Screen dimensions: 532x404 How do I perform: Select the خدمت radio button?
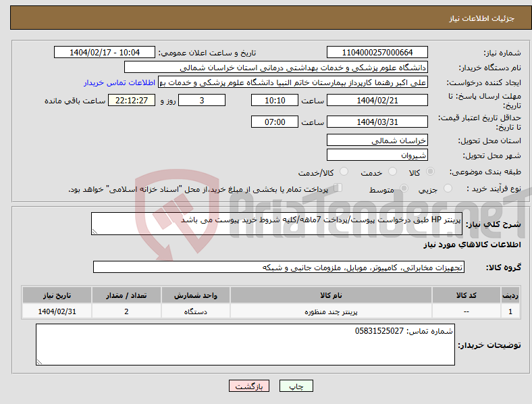(x=392, y=172)
